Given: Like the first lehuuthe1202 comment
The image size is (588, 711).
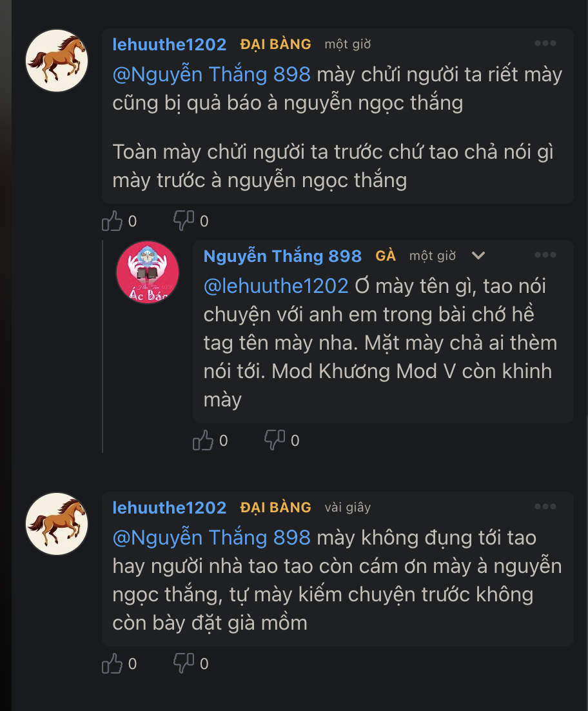Looking at the screenshot, I should coord(112,221).
